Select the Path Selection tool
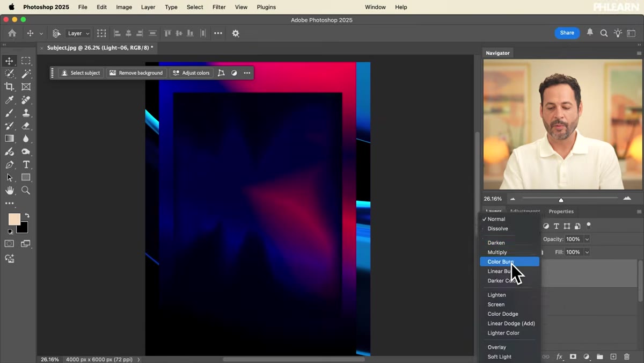 [9, 177]
